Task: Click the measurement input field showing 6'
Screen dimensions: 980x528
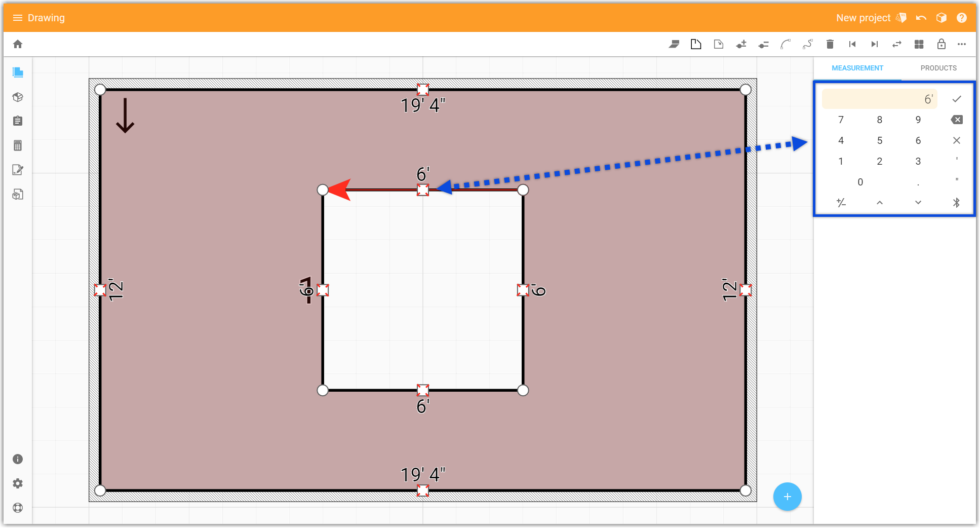Action: coord(880,99)
